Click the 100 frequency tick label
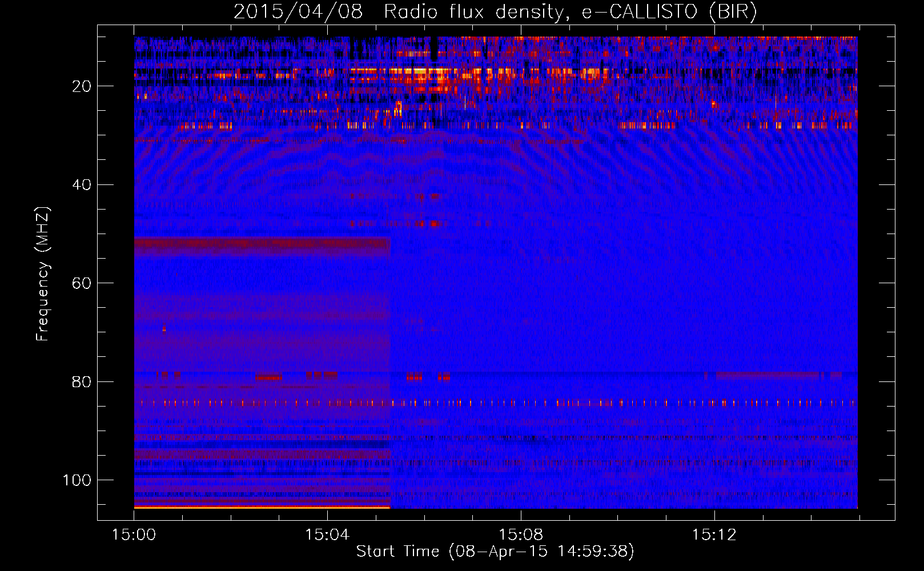924x571 pixels. pyautogui.click(x=77, y=480)
